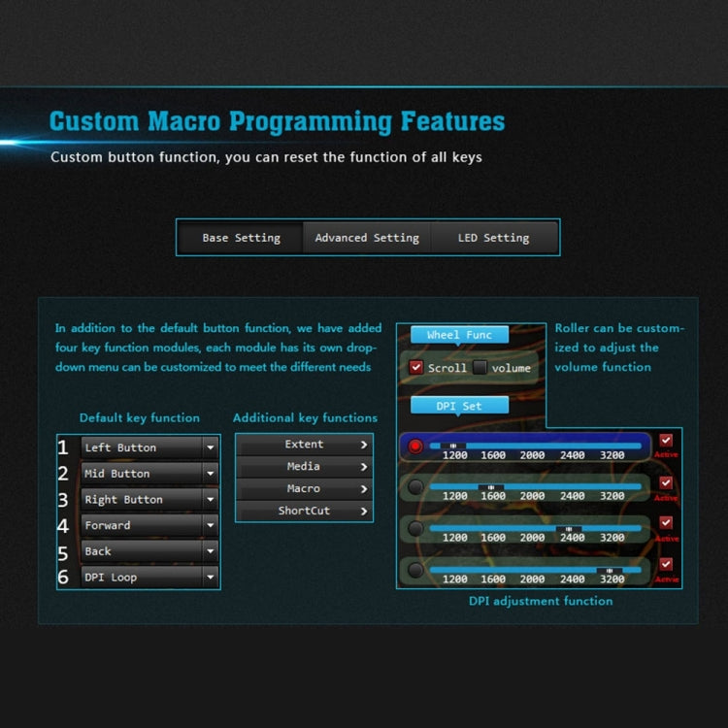This screenshot has height=728, width=728.
Task: Select the radio button for 1600 DPI row
Action: [x=415, y=487]
